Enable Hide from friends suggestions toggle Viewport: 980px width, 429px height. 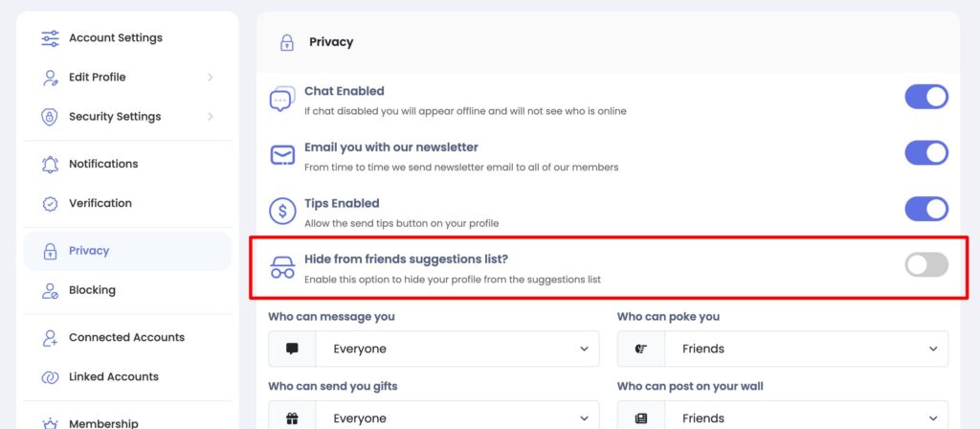[x=926, y=265]
